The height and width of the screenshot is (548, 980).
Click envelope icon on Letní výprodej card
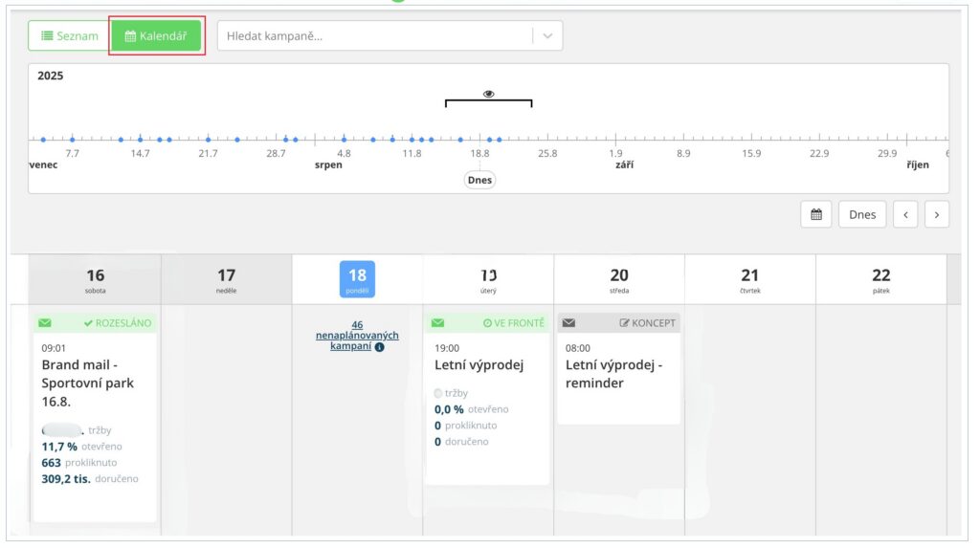pyautogui.click(x=438, y=323)
